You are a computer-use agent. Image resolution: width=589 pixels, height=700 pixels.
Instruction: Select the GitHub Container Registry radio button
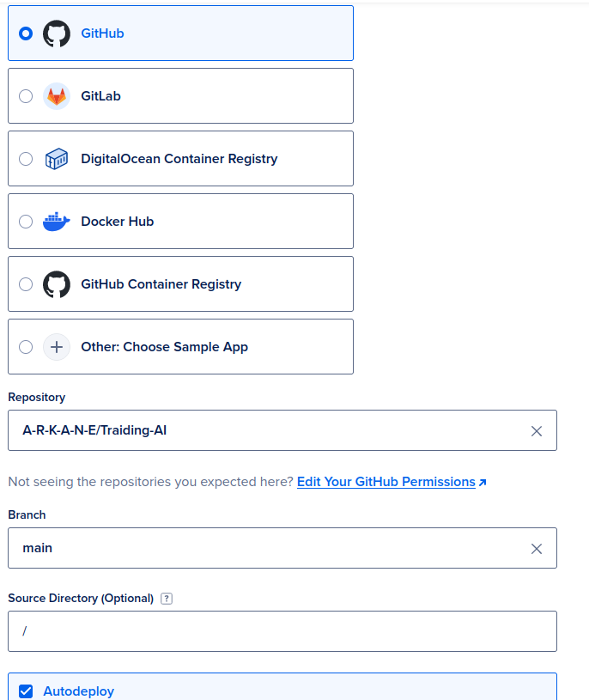26,284
